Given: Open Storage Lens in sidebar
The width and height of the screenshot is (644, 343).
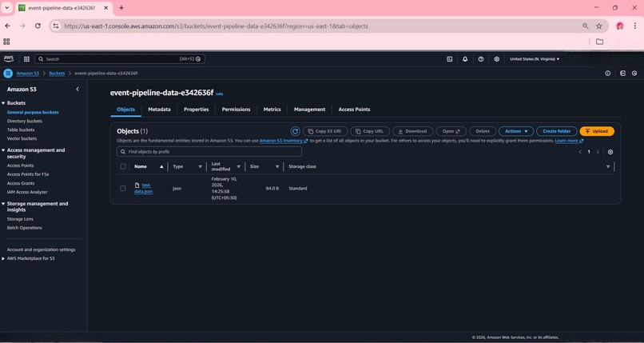Looking at the screenshot, I should [20, 219].
